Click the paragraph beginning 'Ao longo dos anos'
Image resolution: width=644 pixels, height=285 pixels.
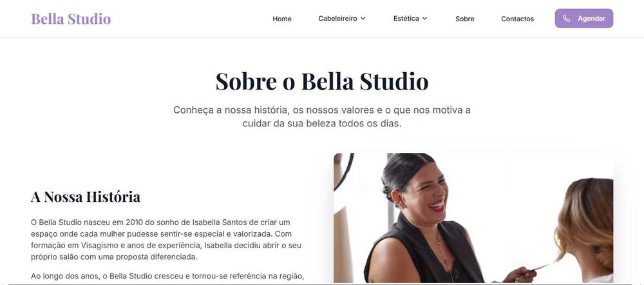point(167,277)
